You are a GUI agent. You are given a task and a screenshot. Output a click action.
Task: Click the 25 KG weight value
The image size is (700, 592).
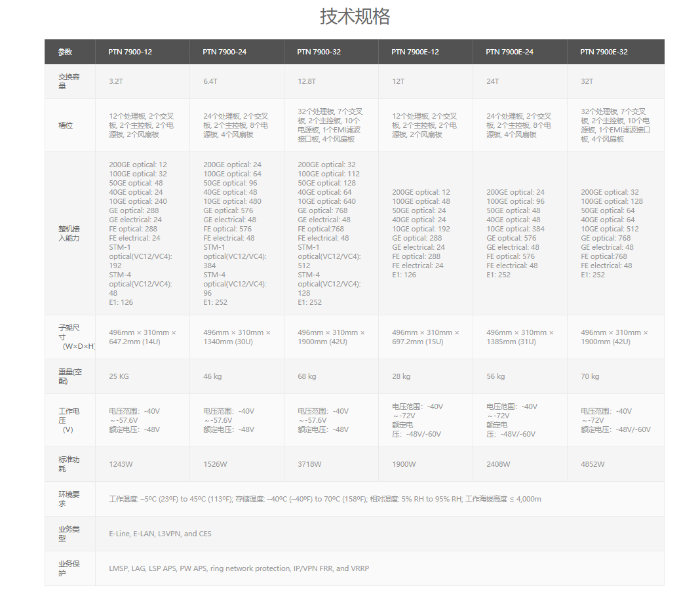[x=119, y=376]
